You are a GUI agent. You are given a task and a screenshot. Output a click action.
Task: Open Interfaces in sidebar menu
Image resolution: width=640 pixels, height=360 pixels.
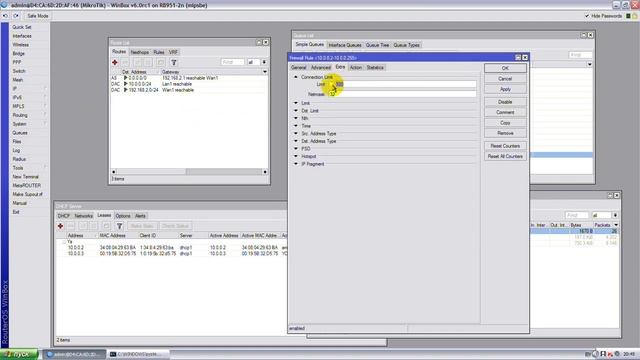[x=22, y=36]
